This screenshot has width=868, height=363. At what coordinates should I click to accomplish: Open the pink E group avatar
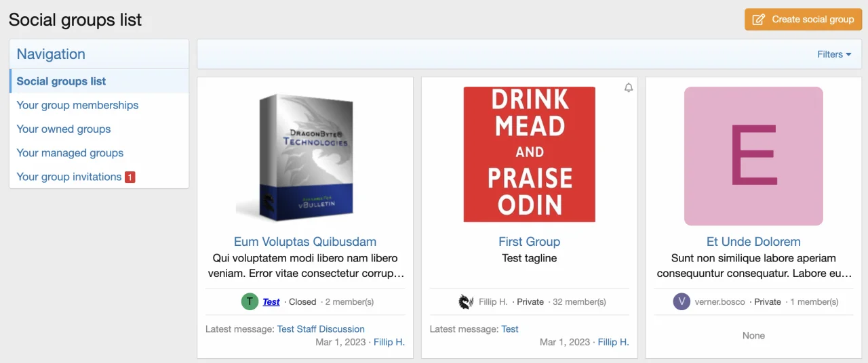point(753,156)
